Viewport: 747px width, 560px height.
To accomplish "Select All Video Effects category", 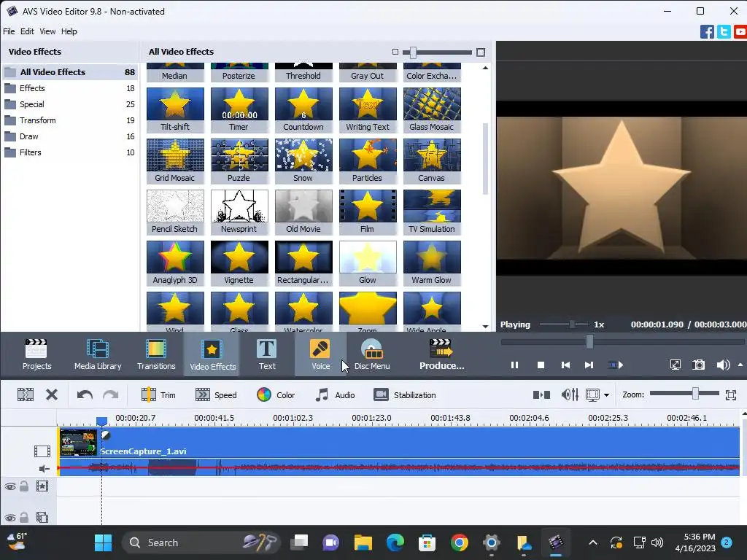I will pyautogui.click(x=69, y=72).
